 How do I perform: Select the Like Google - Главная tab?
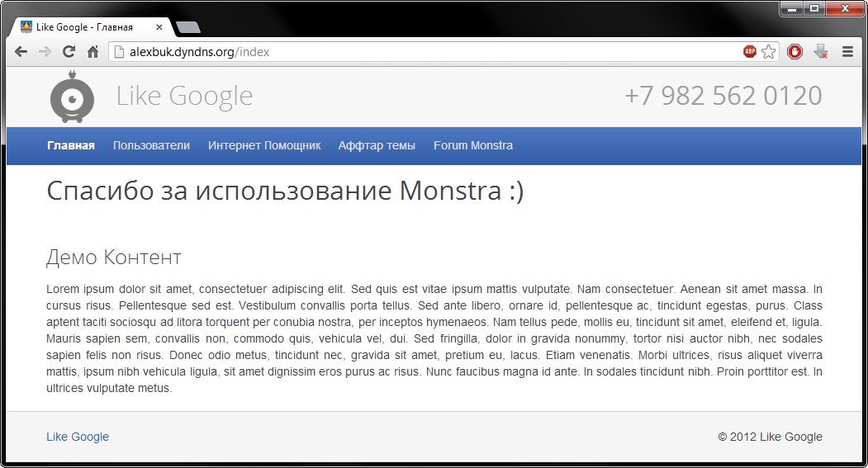pos(84,27)
